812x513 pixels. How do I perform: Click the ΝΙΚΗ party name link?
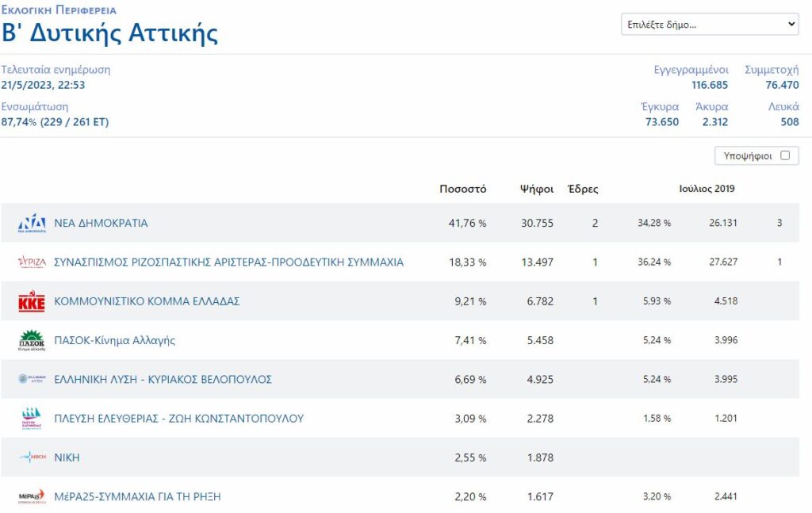[67, 457]
